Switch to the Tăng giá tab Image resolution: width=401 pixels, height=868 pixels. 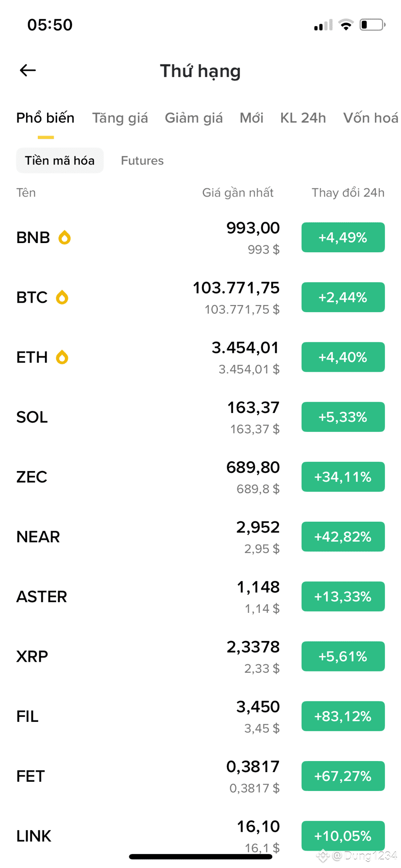point(120,118)
